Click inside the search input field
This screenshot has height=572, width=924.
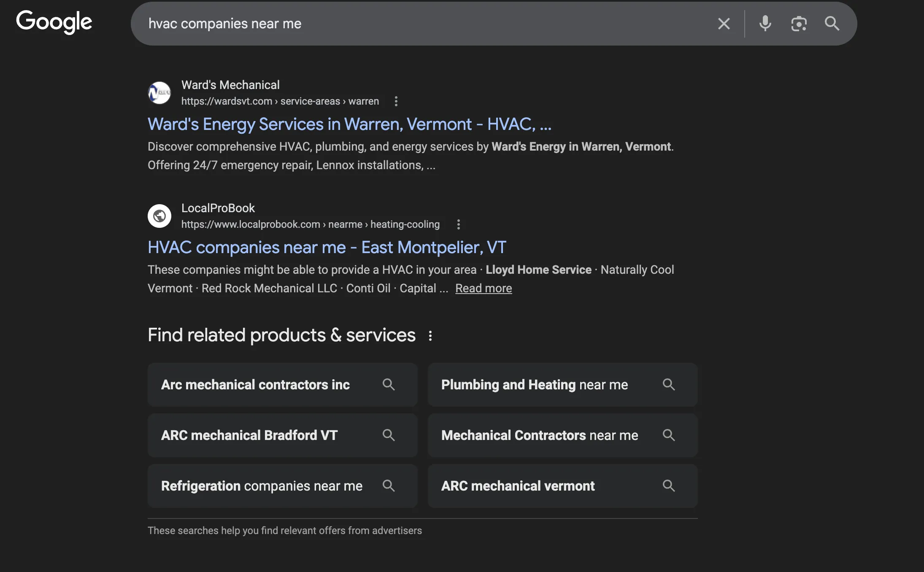pyautogui.click(x=380, y=24)
